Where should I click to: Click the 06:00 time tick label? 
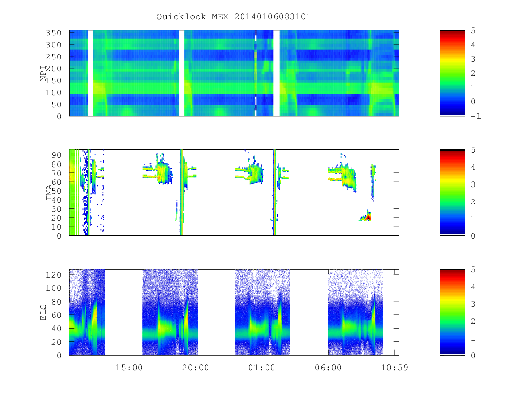(x=328, y=368)
